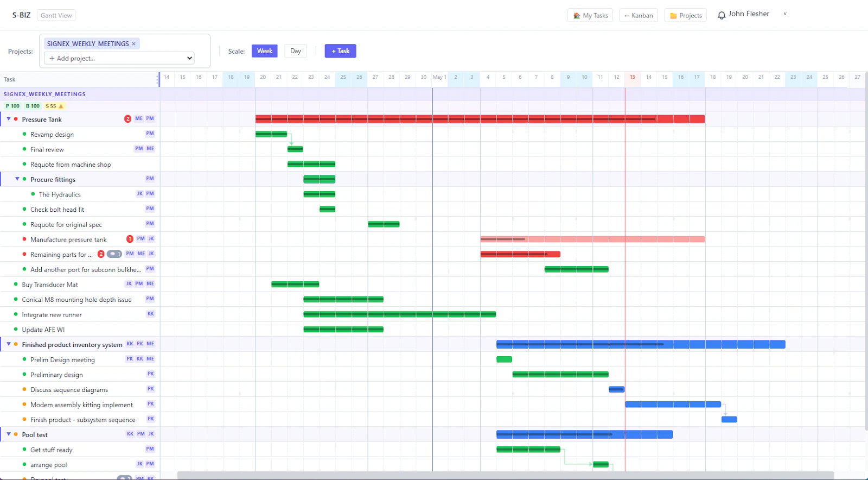
Task: Go back to Kanban view
Action: [639, 15]
